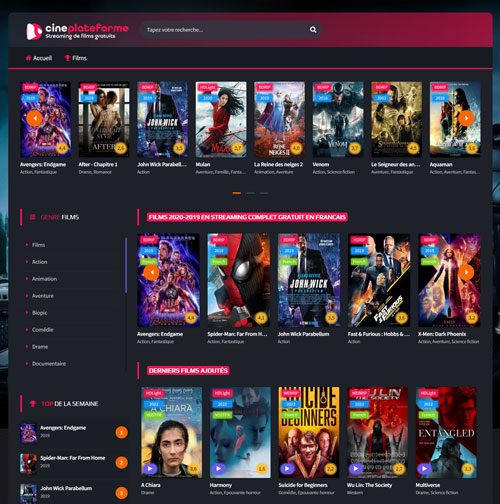Click Harmony title link
Image resolution: width=500 pixels, height=504 pixels.
(221, 485)
